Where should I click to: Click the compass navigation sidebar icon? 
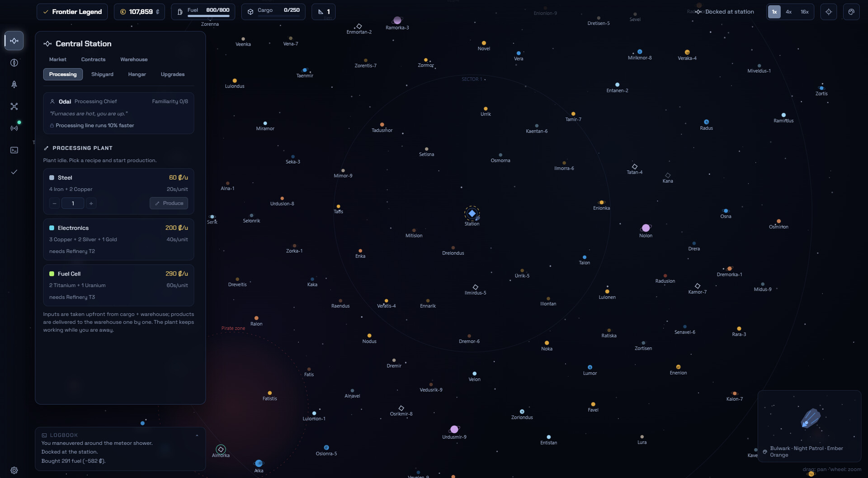pyautogui.click(x=14, y=63)
